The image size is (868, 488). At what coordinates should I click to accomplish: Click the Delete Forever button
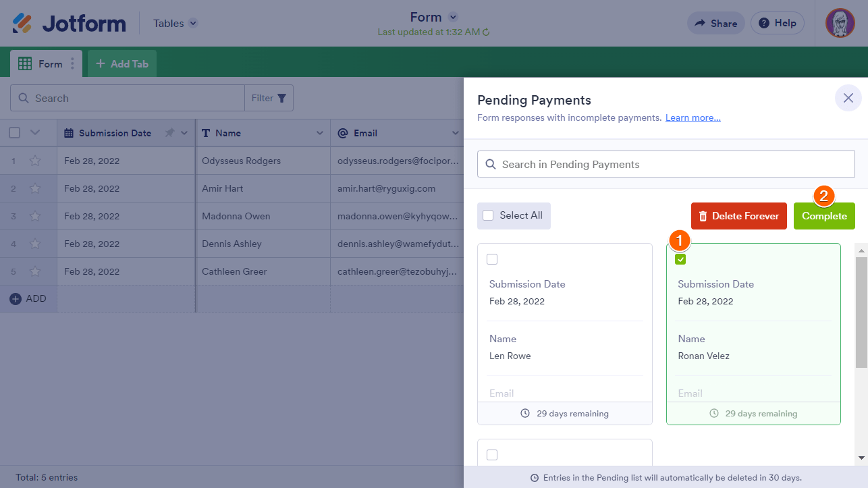click(738, 216)
